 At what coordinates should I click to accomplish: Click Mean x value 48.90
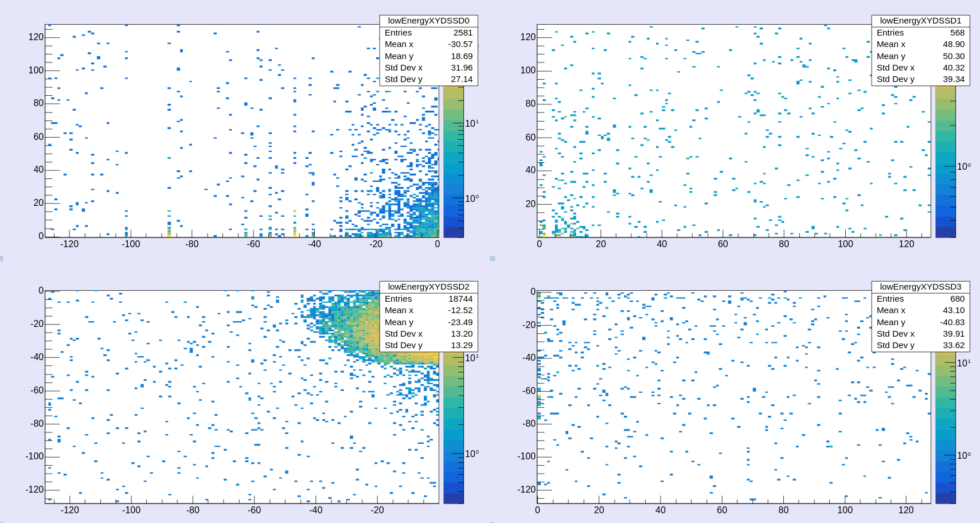954,44
